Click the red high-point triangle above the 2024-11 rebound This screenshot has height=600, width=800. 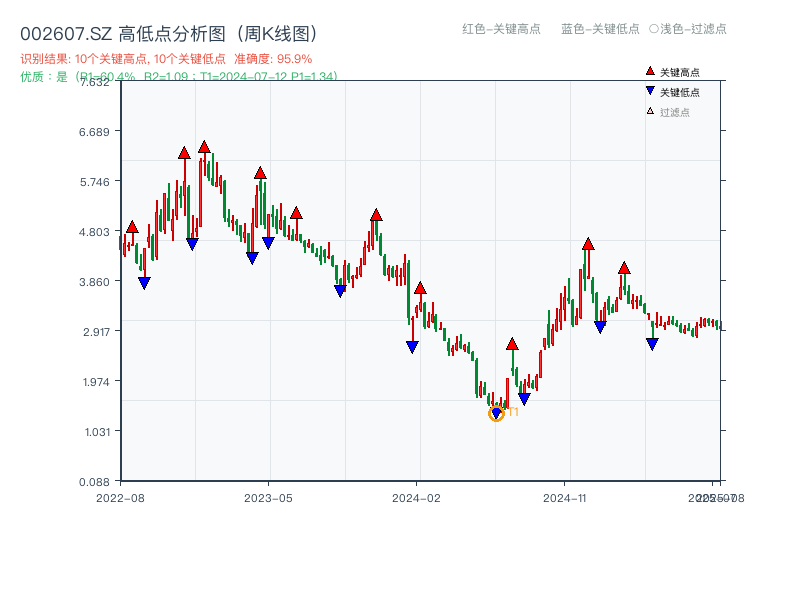pos(587,242)
